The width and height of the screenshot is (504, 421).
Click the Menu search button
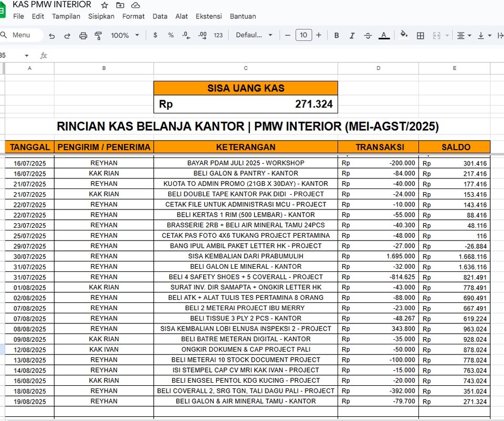click(21, 35)
